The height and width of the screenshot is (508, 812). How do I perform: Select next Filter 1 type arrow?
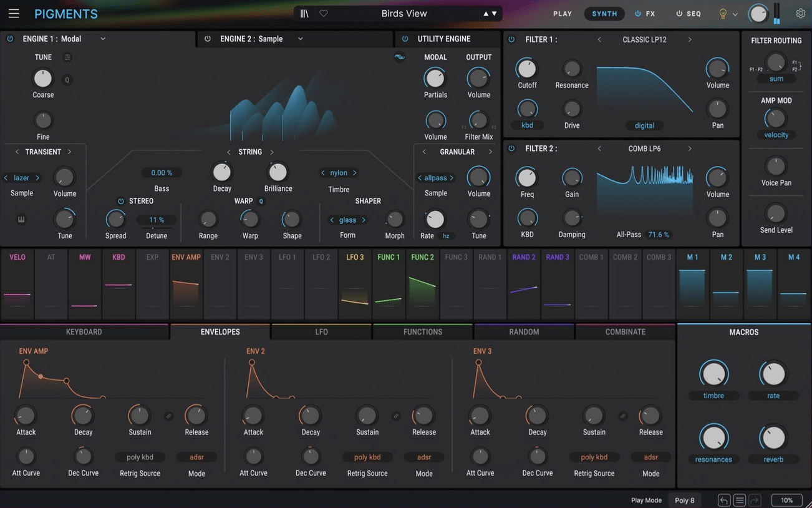tap(690, 39)
